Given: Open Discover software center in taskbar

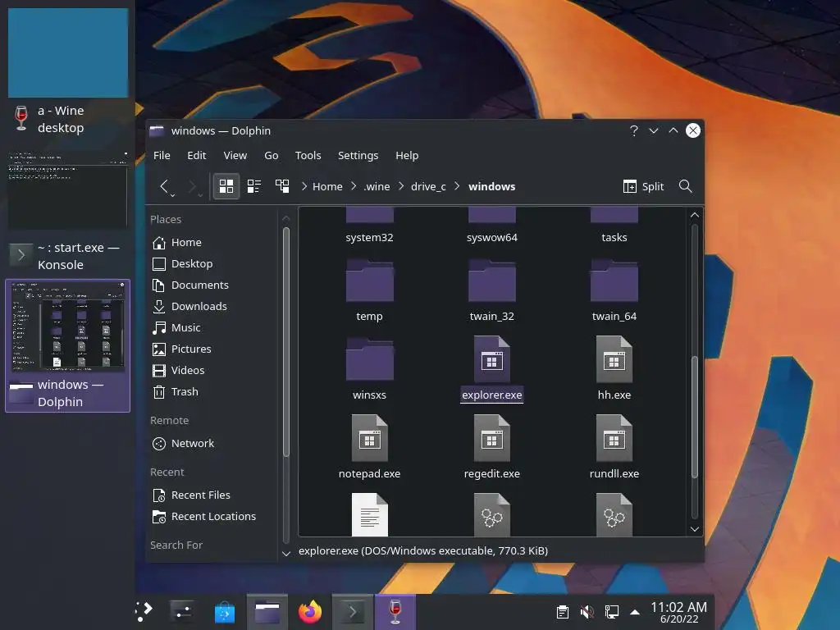Looking at the screenshot, I should click(225, 611).
